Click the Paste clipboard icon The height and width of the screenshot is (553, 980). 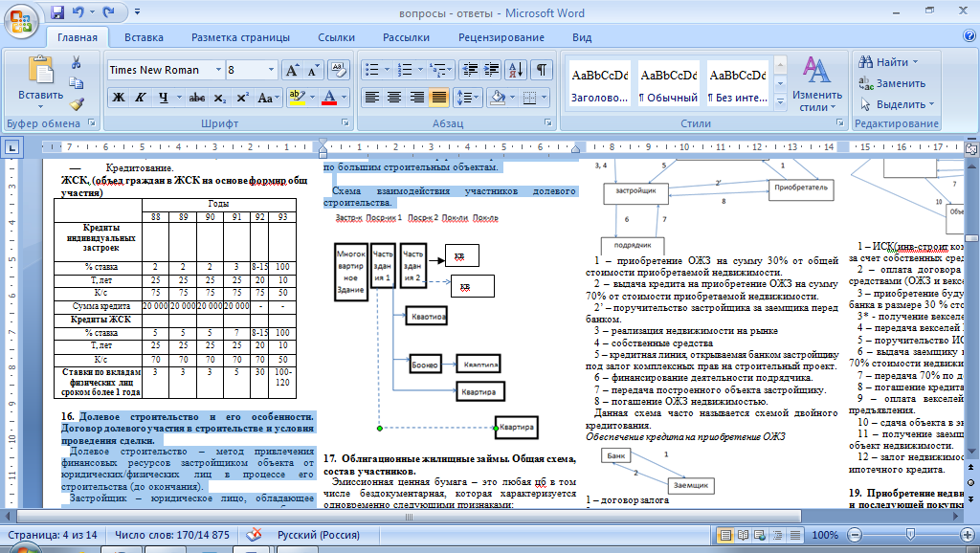pyautogui.click(x=40, y=71)
